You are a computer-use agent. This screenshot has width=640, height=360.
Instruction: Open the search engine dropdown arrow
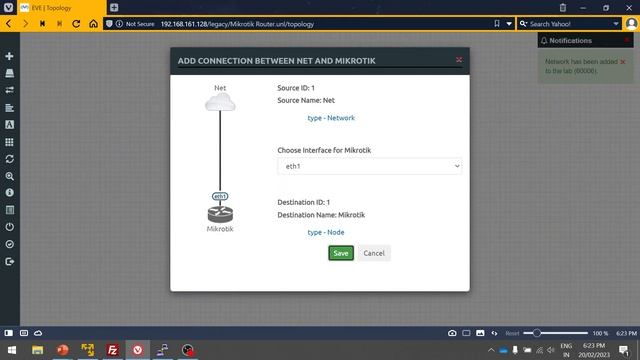pyautogui.click(x=616, y=24)
